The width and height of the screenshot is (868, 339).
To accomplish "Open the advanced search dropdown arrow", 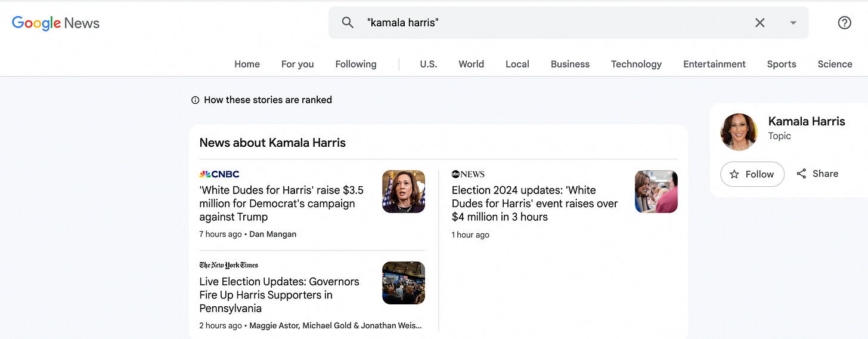I will 793,23.
